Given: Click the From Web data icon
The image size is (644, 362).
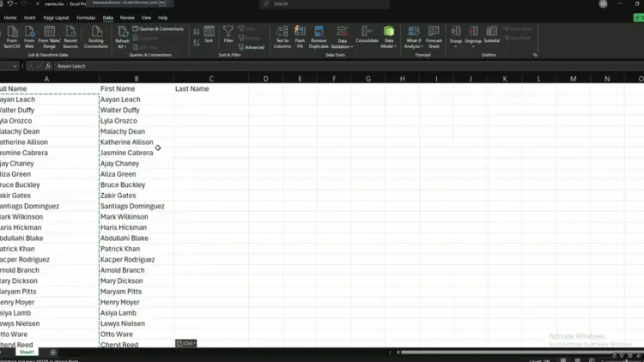Looking at the screenshot, I should coord(29,37).
